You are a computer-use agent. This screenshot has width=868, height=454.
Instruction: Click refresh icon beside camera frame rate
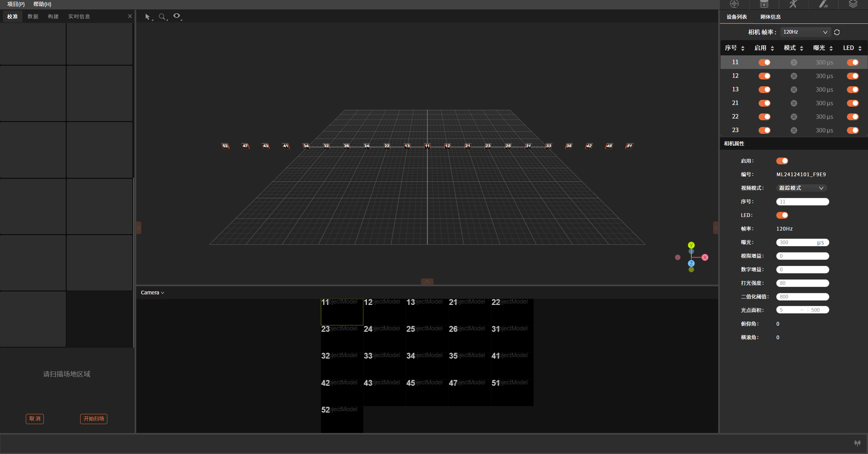coord(837,32)
